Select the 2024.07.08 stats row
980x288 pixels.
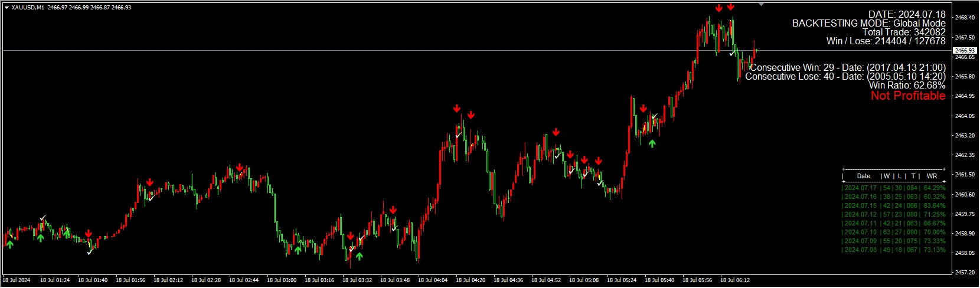pos(893,250)
